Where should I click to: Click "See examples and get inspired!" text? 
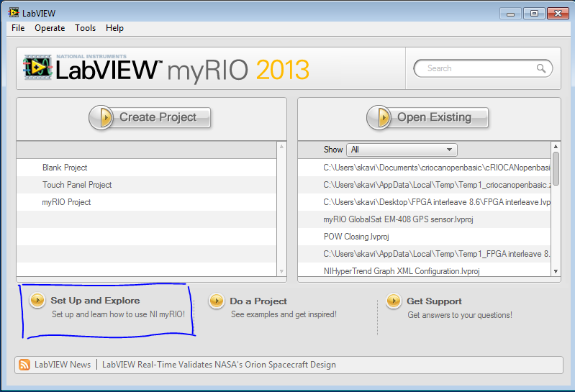284,314
